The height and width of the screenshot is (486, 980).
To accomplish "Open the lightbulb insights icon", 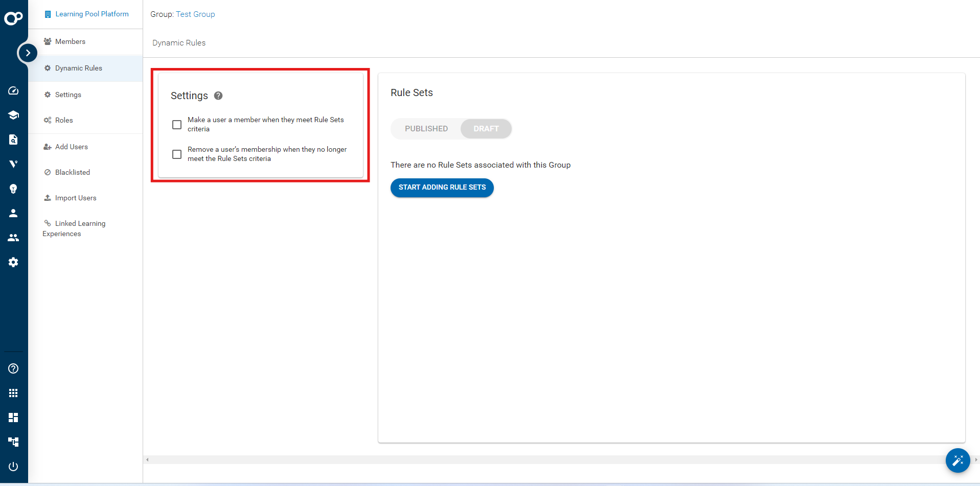I will tap(13, 189).
